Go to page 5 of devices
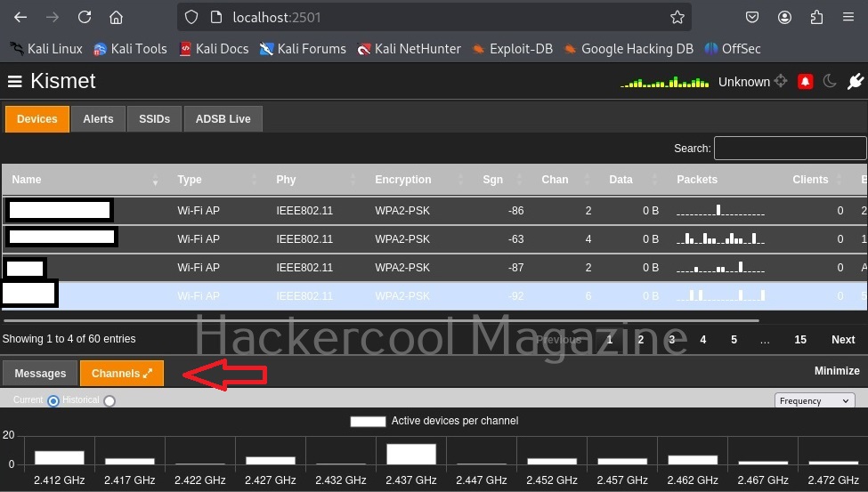Image resolution: width=868 pixels, height=492 pixels. (x=734, y=340)
